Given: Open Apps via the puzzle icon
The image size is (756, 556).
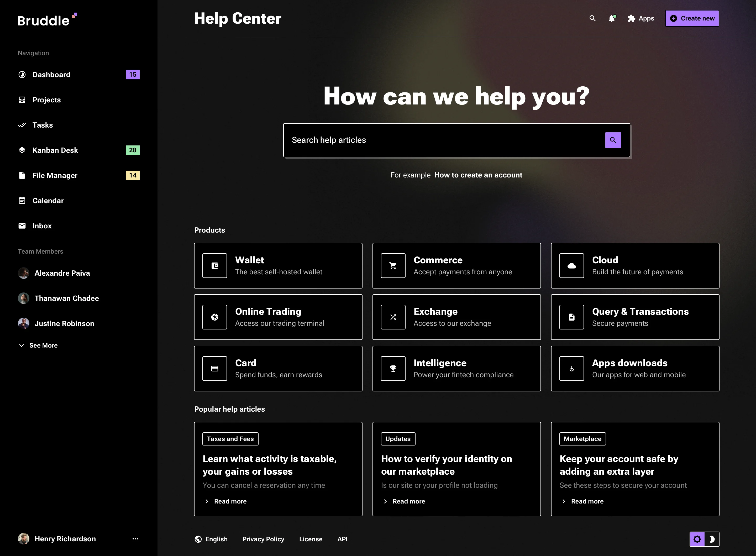Looking at the screenshot, I should (x=632, y=19).
